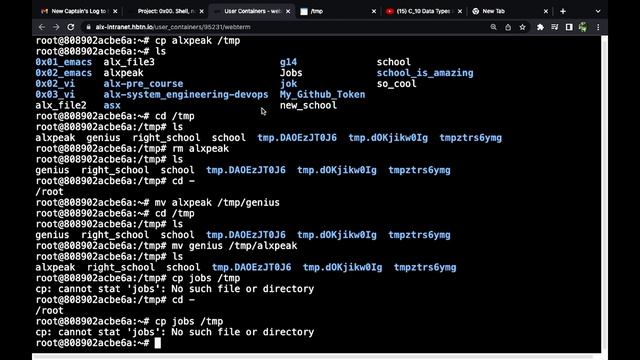Click the Jobs file name
This screenshot has height=360, width=640.
coord(291,73)
